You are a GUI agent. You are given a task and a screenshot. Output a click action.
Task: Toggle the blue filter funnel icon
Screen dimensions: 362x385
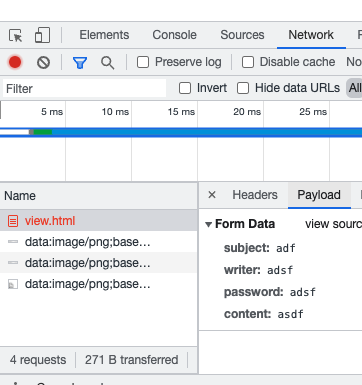[x=80, y=62]
